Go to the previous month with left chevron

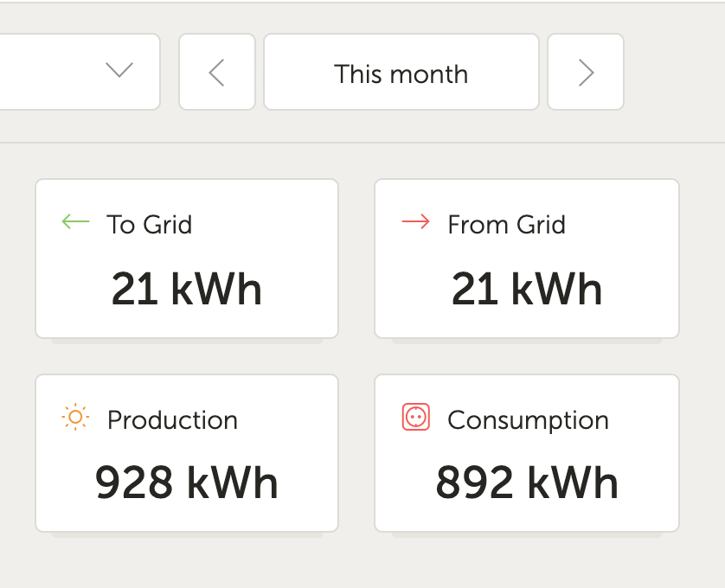tap(217, 72)
